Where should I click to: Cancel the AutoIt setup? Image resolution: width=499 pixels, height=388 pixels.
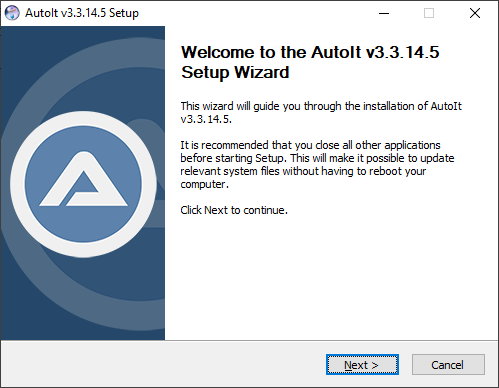coord(448,365)
